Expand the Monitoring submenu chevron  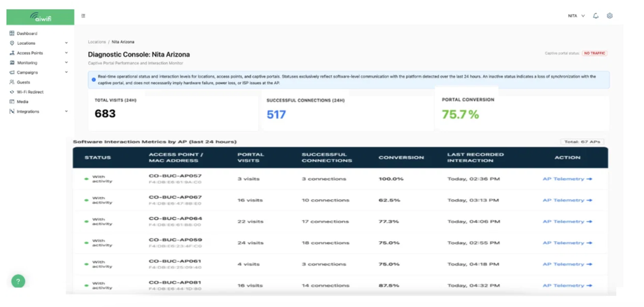point(66,63)
